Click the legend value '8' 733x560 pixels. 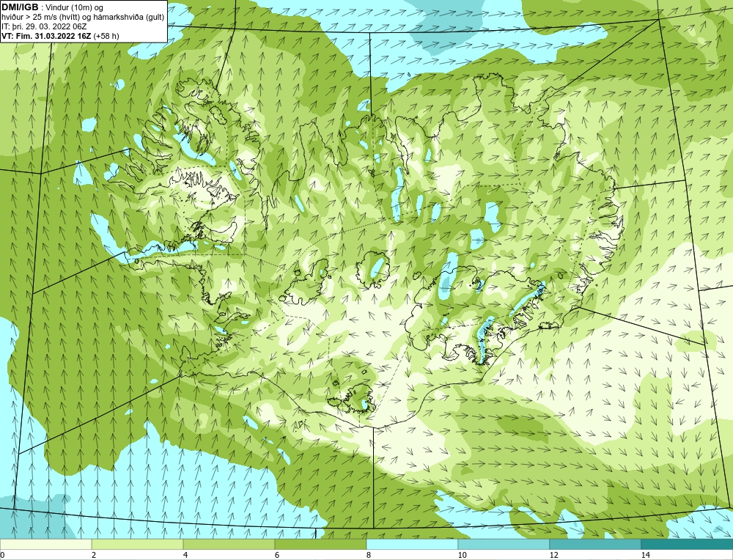tap(369, 555)
